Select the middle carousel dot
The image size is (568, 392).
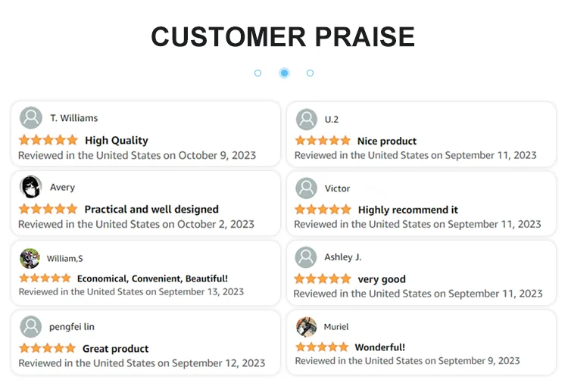[284, 73]
